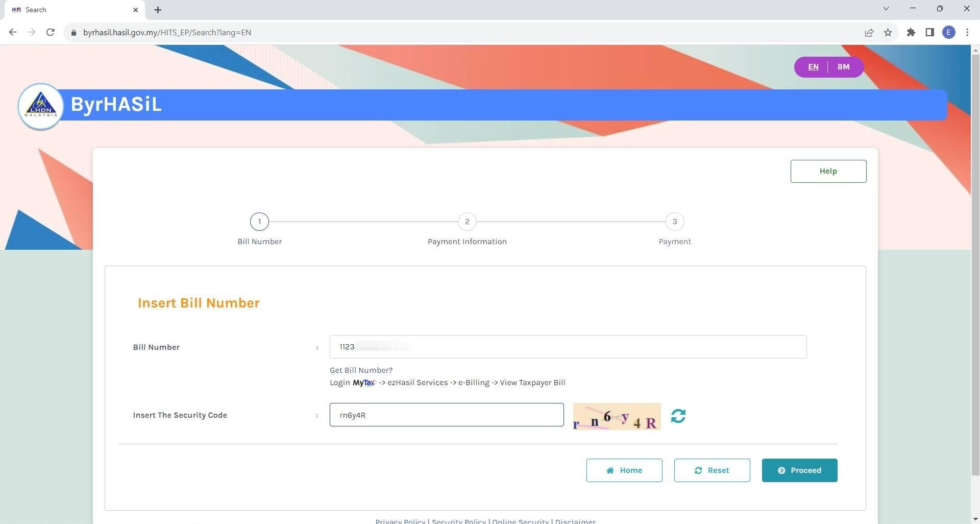Screen dimensions: 980x524
Task: Toggle the browser side panel
Action: coord(929,32)
